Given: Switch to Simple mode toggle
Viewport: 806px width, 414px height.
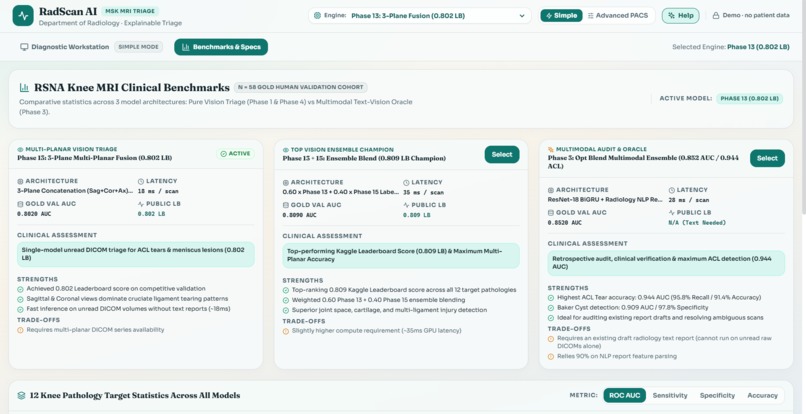Looking at the screenshot, I should point(561,15).
